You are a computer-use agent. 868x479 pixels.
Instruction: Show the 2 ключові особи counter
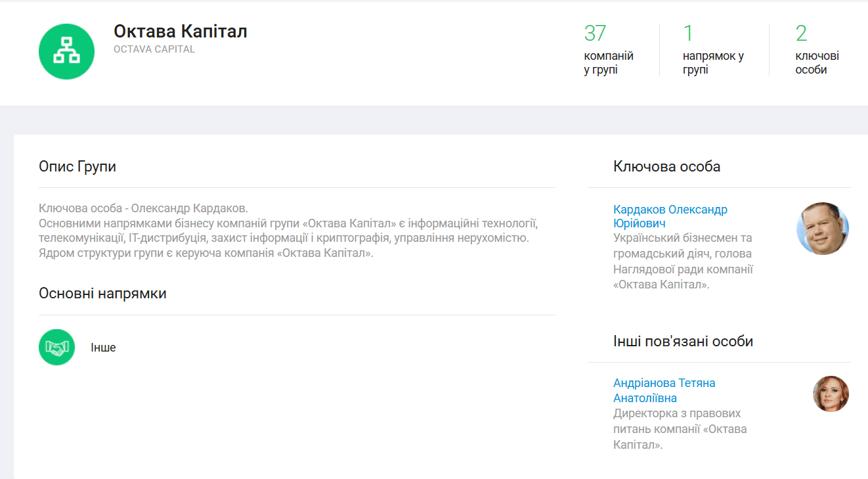[x=816, y=51]
